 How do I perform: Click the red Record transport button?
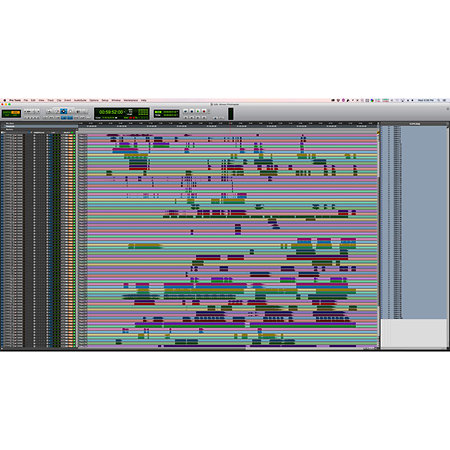(204, 111)
